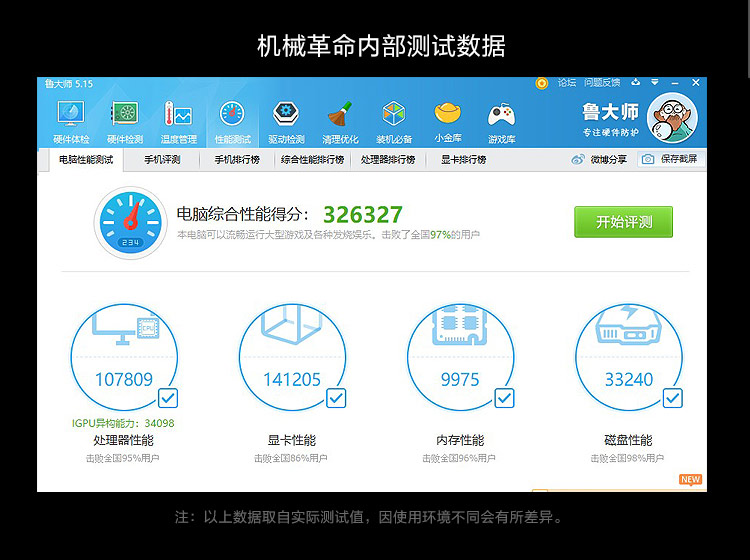Click the 磁盘性能 label
Screen dimensions: 750x560
tap(628, 440)
